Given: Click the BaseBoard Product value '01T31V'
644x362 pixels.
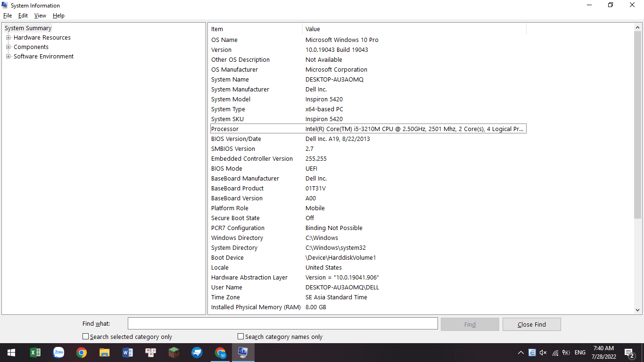Looking at the screenshot, I should 315,189.
